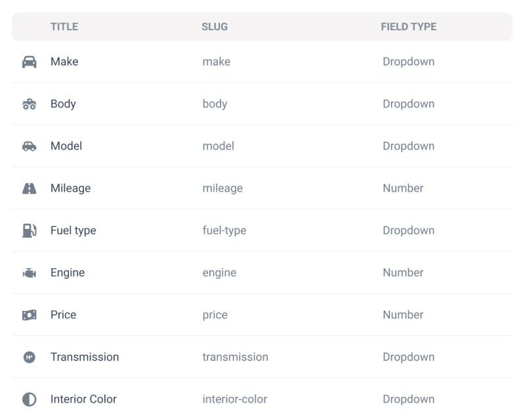The image size is (525, 420).
Task: Click the engine icon beside Engine
Action: pos(30,273)
